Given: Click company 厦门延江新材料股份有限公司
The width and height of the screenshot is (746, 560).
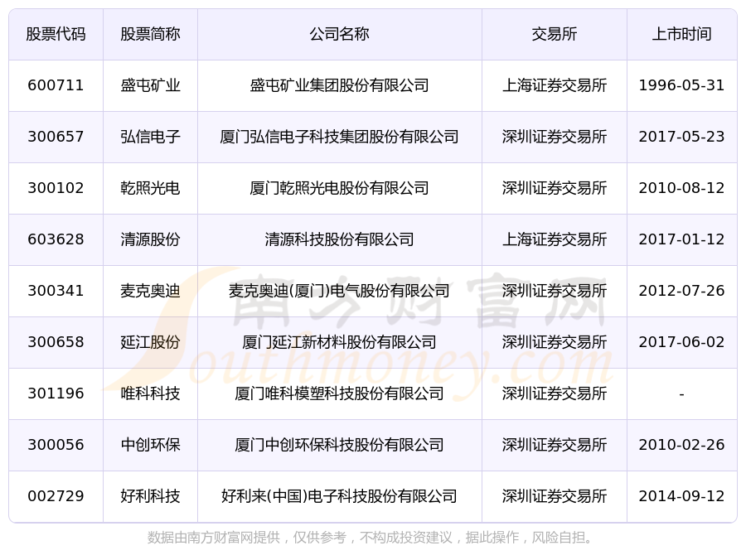Looking at the screenshot, I should [x=339, y=342].
